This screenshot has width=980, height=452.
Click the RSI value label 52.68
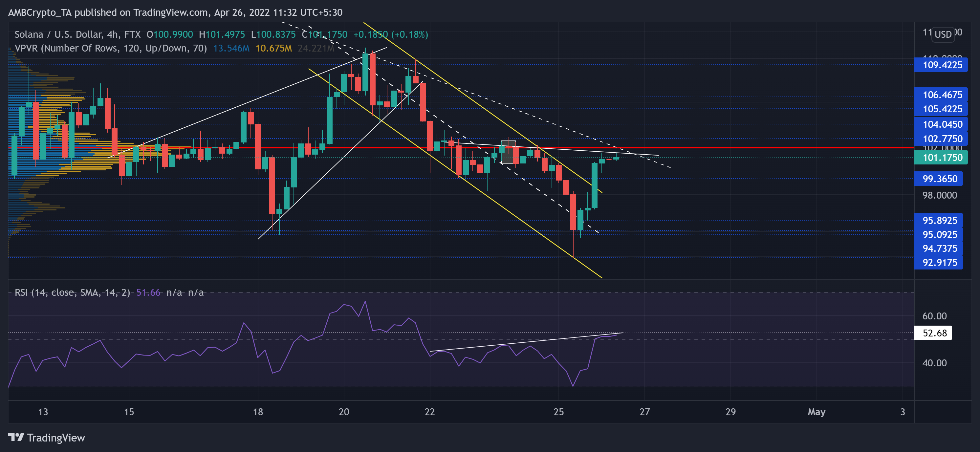933,333
